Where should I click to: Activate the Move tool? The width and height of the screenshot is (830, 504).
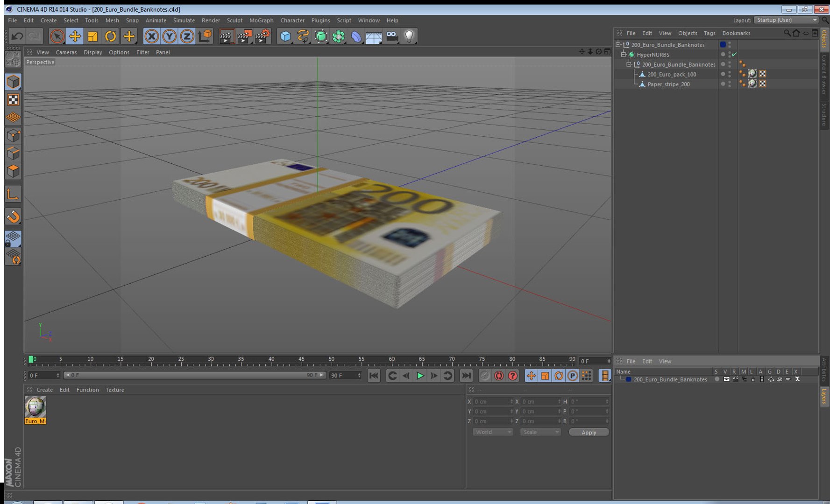[75, 36]
